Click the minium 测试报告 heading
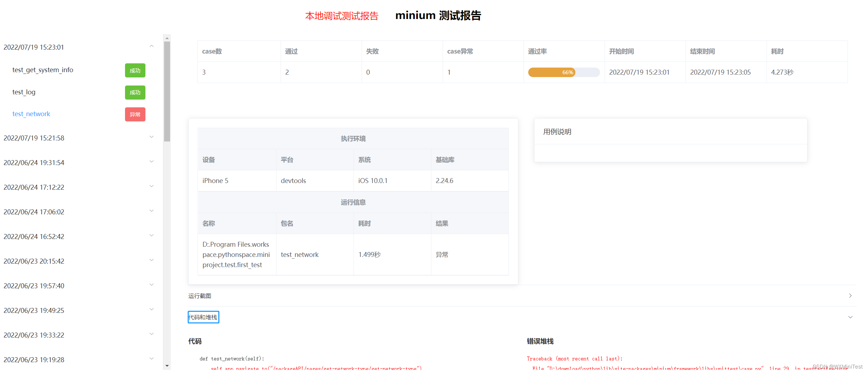Viewport: 868px width, 372px height. coord(438,15)
